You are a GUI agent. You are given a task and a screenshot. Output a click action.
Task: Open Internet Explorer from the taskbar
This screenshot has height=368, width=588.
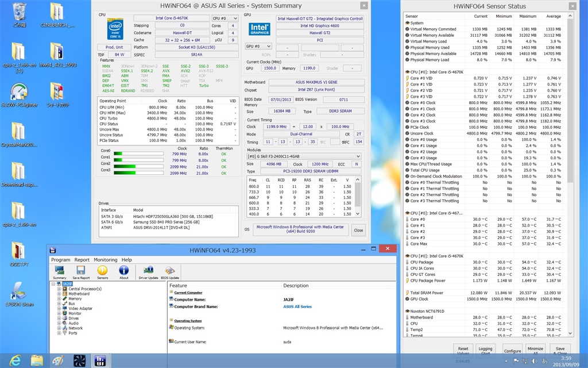point(15,361)
